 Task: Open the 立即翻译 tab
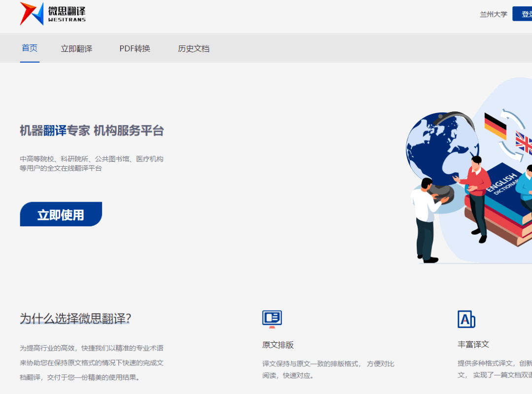(x=76, y=49)
